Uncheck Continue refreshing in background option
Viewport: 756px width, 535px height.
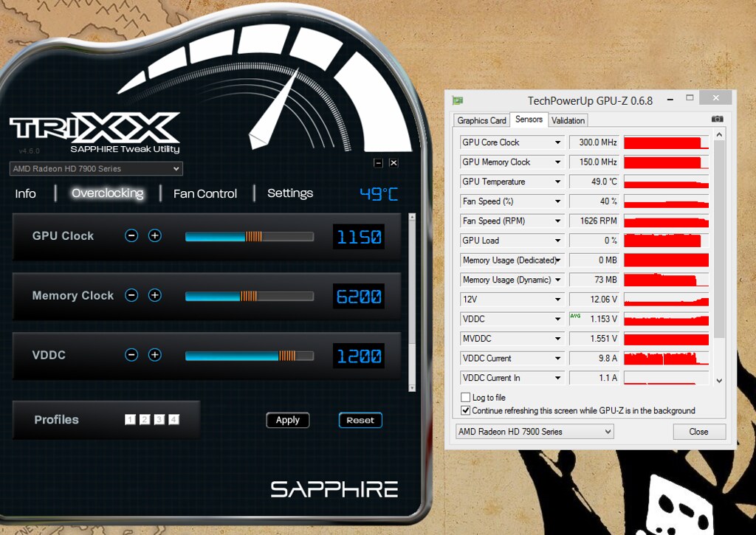click(x=465, y=410)
